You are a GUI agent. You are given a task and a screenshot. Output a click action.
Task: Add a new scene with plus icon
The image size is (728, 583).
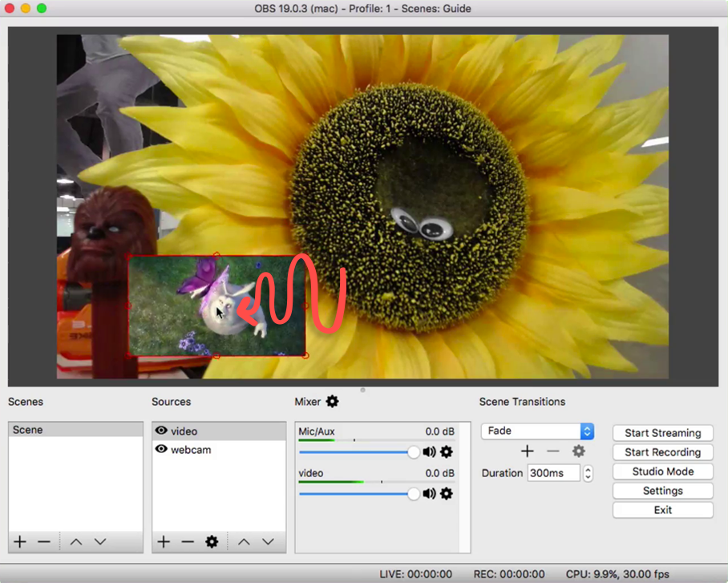(x=20, y=541)
